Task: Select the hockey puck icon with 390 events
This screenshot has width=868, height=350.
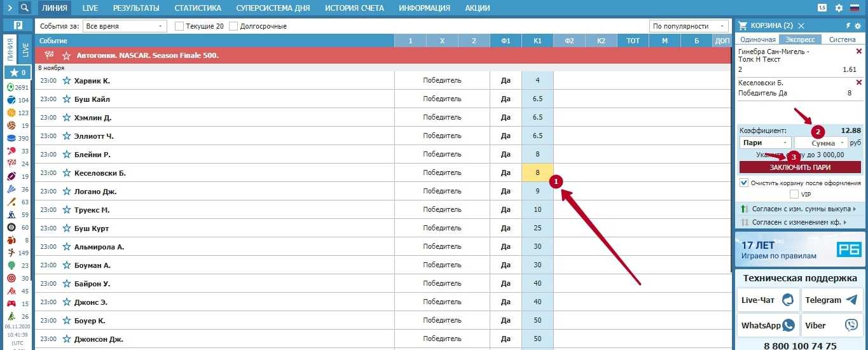Action: tap(11, 138)
